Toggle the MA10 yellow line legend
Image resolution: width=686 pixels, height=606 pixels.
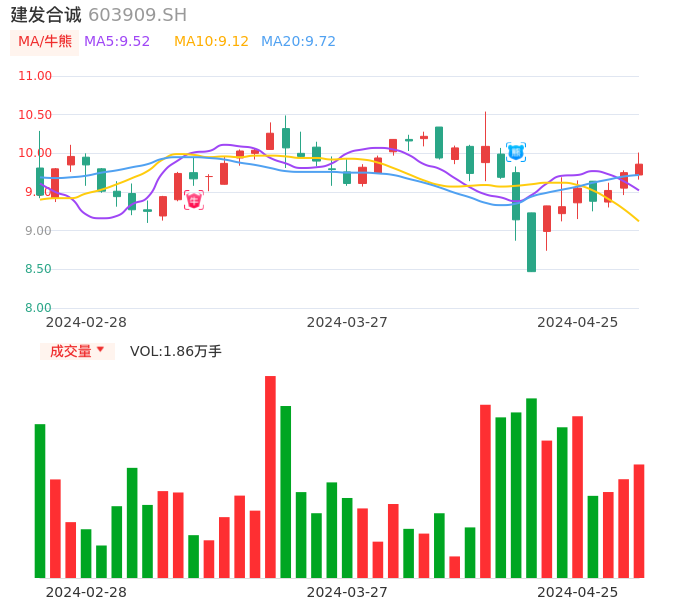[211, 42]
